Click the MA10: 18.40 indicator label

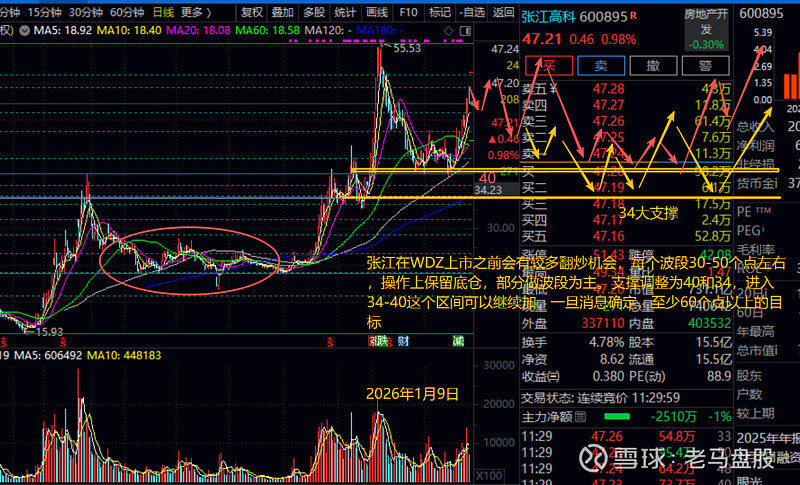(129, 31)
